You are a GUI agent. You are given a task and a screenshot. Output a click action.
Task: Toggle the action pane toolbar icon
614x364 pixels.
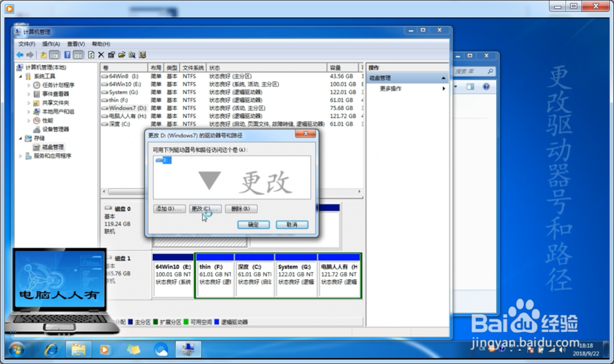pyautogui.click(x=79, y=55)
